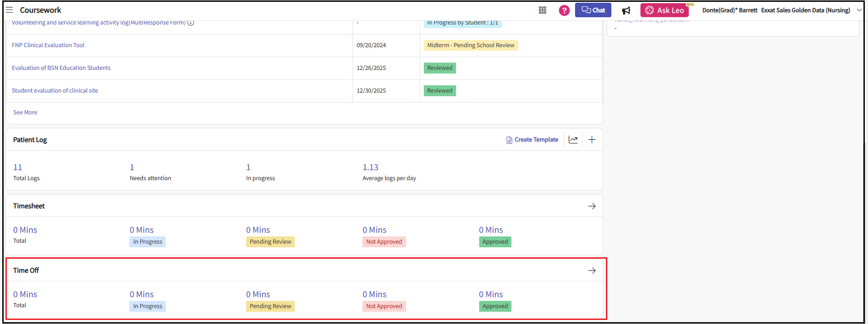Click Create Template in Patient Log
The width and height of the screenshot is (868, 324).
tap(532, 140)
